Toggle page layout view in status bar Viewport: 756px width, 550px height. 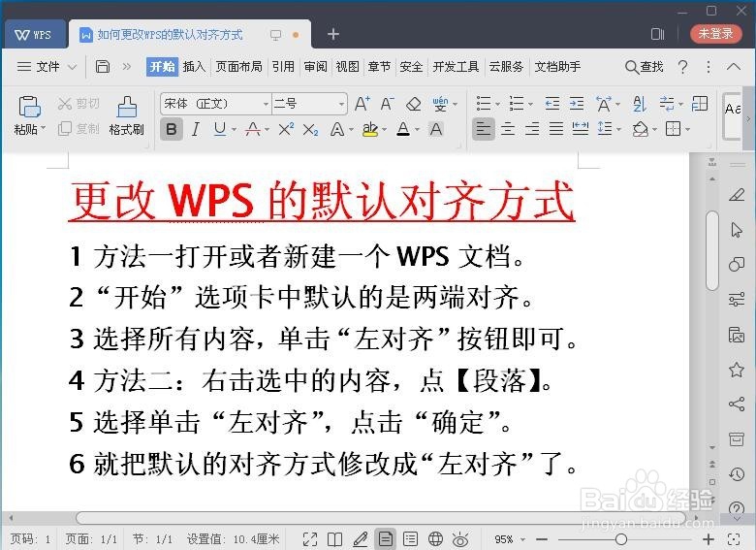385,539
